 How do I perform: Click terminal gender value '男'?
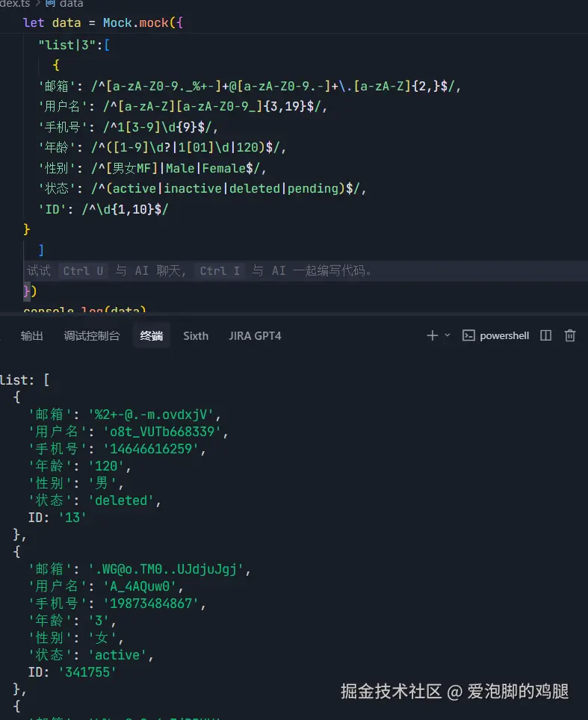(102, 483)
